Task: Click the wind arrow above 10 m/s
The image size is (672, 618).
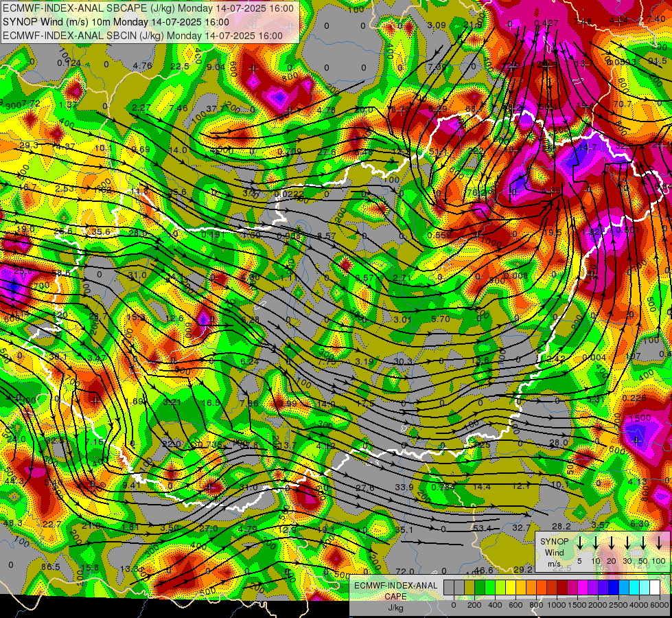Action: [x=596, y=542]
